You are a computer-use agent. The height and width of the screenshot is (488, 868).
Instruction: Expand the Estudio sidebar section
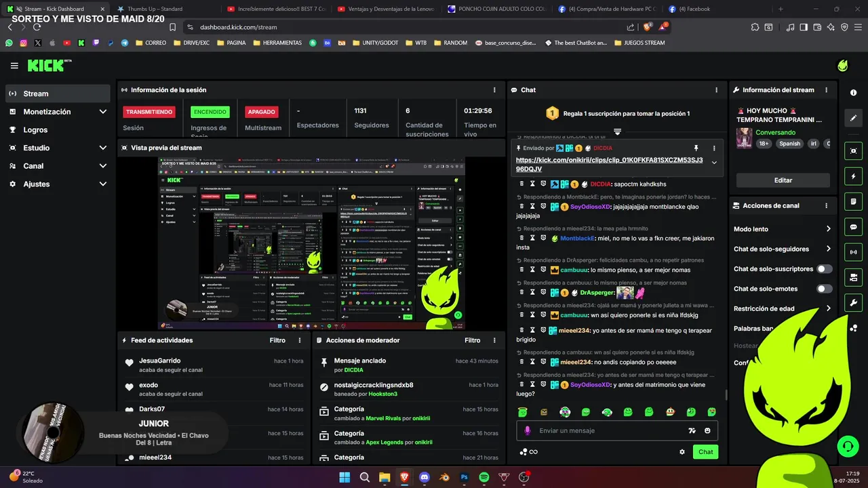coord(58,148)
